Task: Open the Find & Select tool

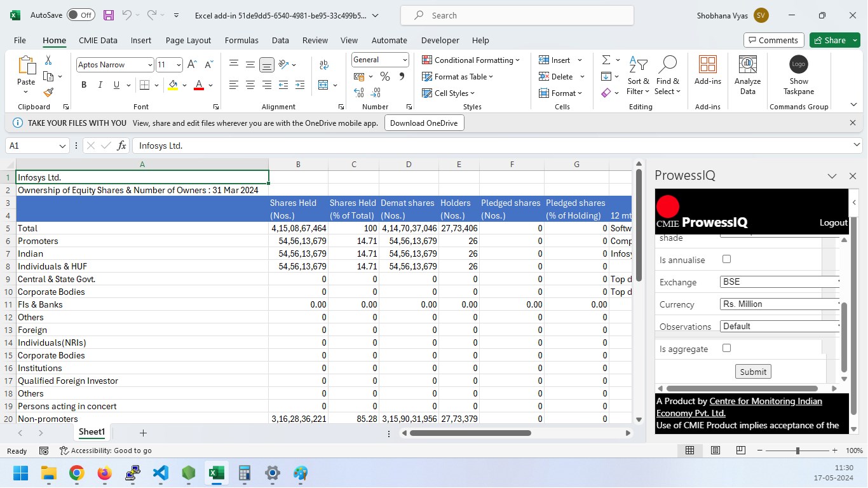Action: pyautogui.click(x=668, y=76)
